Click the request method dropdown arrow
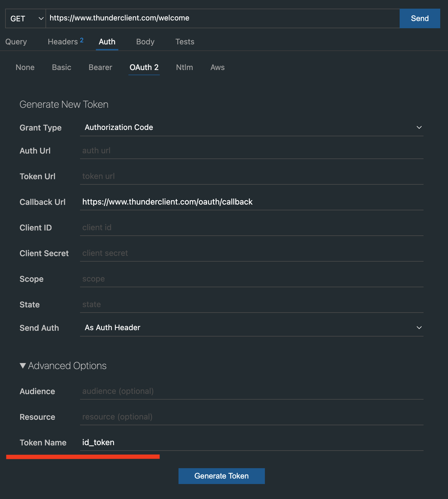 tap(40, 18)
